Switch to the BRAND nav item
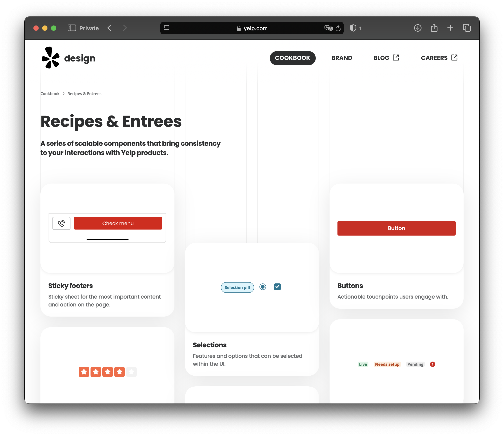Screen dimensions: 504x436 (342, 58)
